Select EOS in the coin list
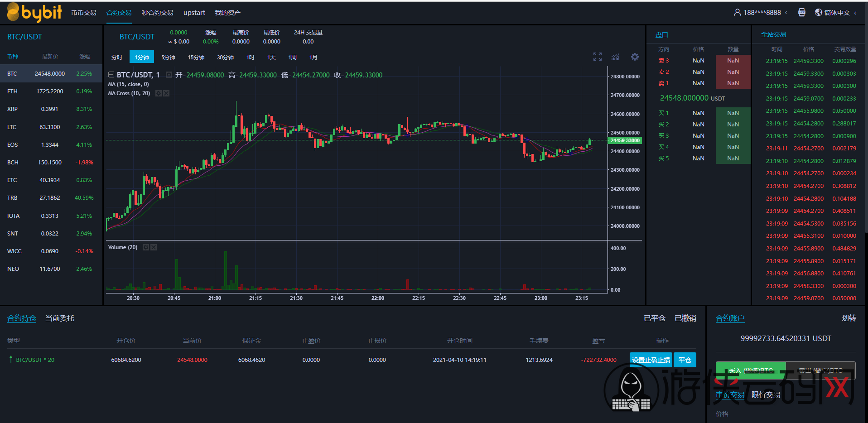 point(51,144)
